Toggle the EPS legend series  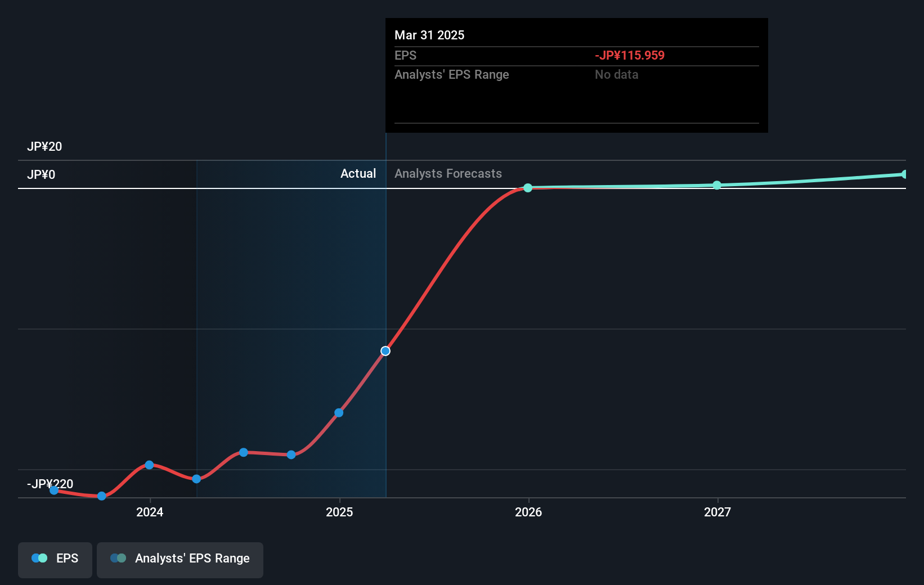click(x=55, y=560)
